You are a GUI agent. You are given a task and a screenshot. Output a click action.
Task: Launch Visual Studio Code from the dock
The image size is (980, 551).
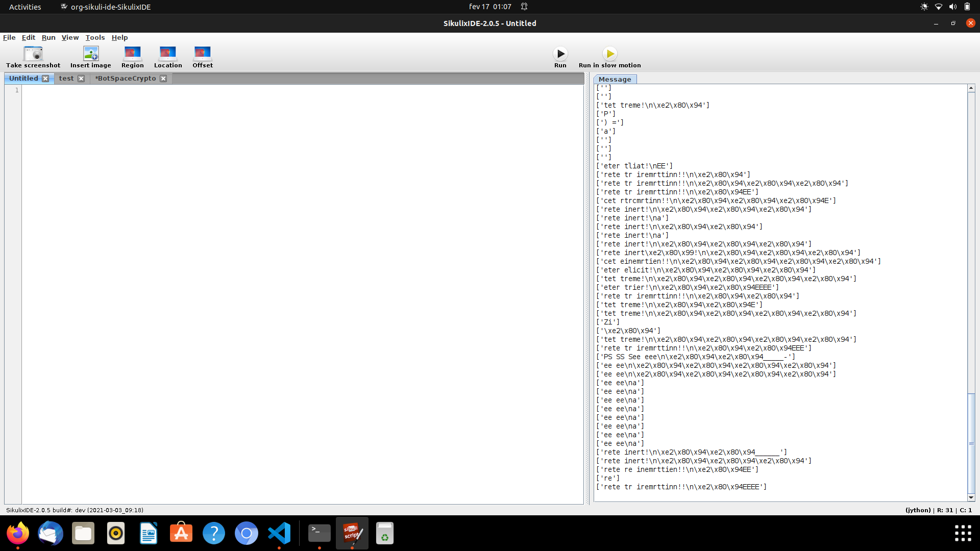[x=279, y=533]
